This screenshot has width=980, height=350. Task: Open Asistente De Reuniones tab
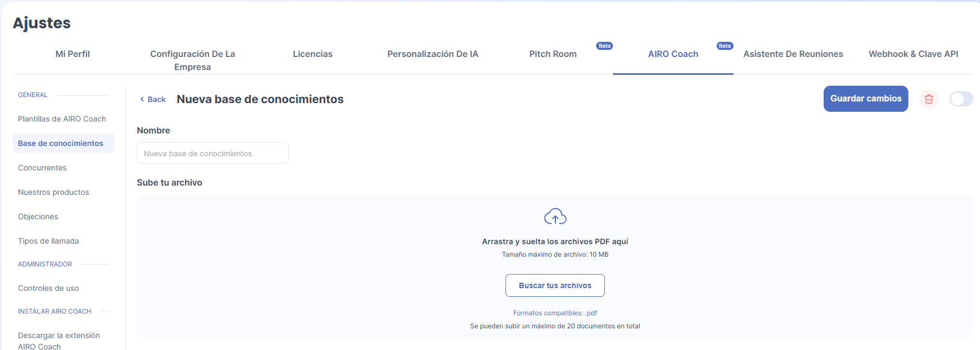[x=793, y=54]
